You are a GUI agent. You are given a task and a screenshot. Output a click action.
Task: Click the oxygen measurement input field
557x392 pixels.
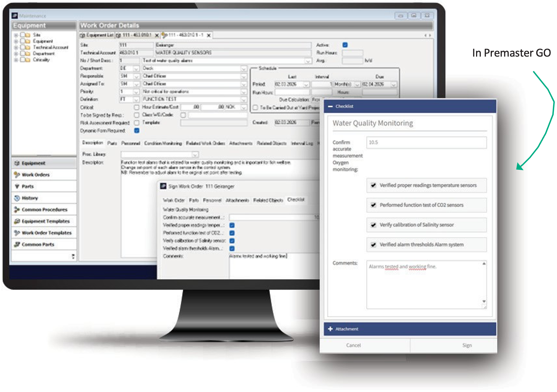[426, 142]
